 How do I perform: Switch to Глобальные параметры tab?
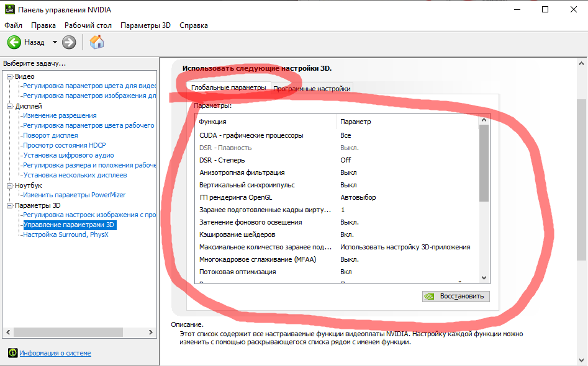click(228, 87)
